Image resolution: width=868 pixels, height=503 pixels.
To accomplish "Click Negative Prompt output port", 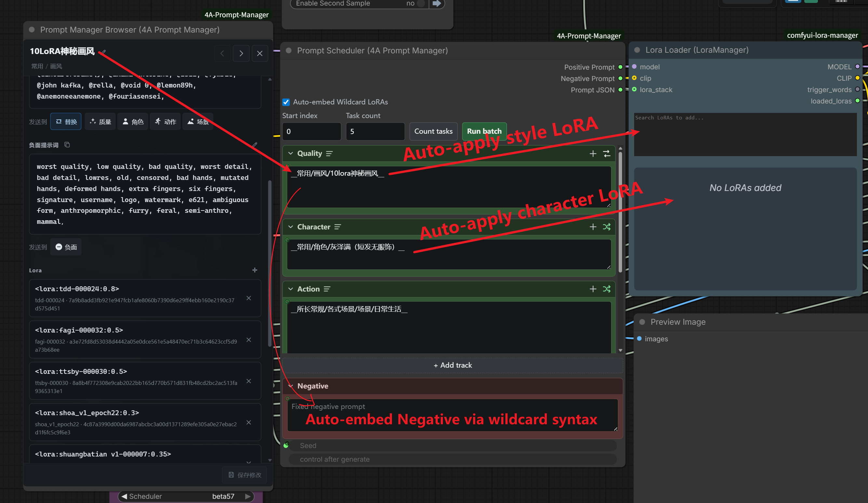I will point(620,78).
